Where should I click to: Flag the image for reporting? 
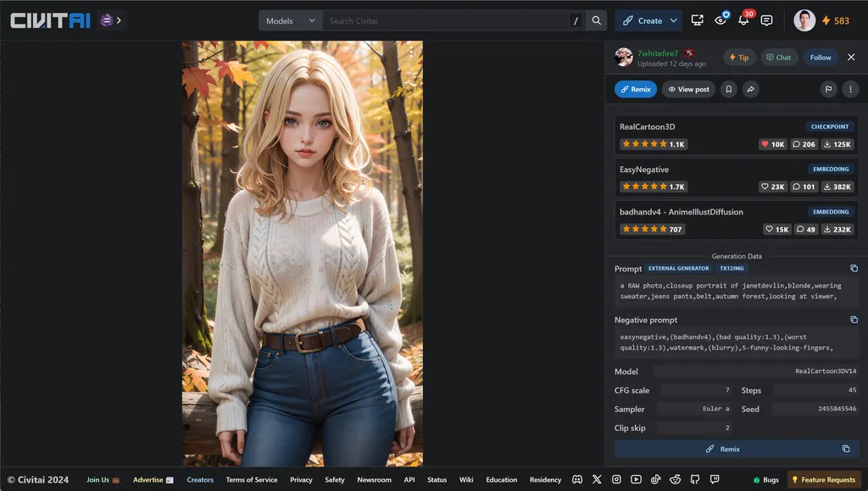click(829, 88)
